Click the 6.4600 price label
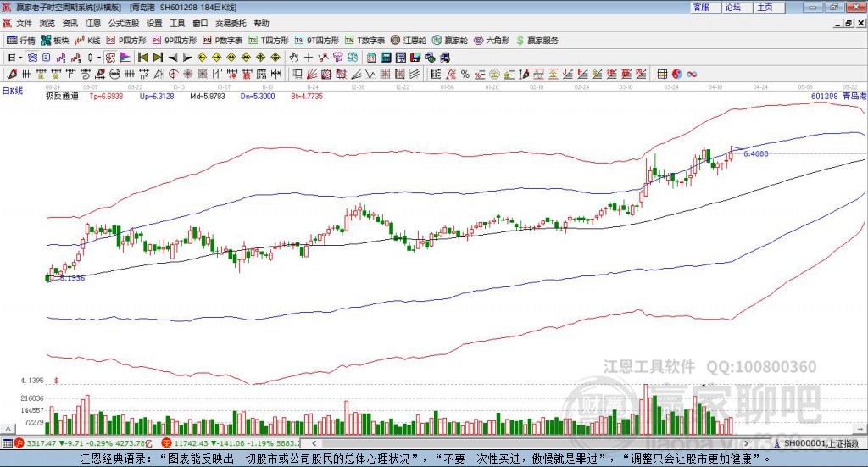This screenshot has height=467, width=868. click(755, 153)
